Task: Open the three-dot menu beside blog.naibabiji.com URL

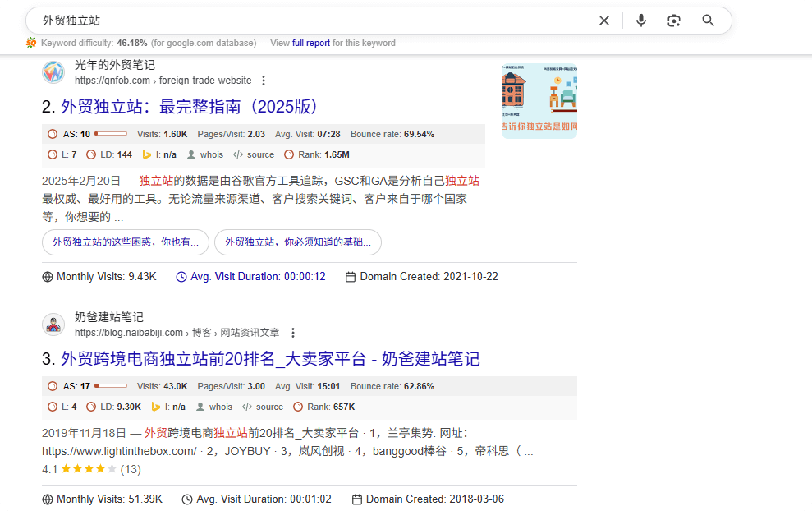Action: pyautogui.click(x=293, y=333)
